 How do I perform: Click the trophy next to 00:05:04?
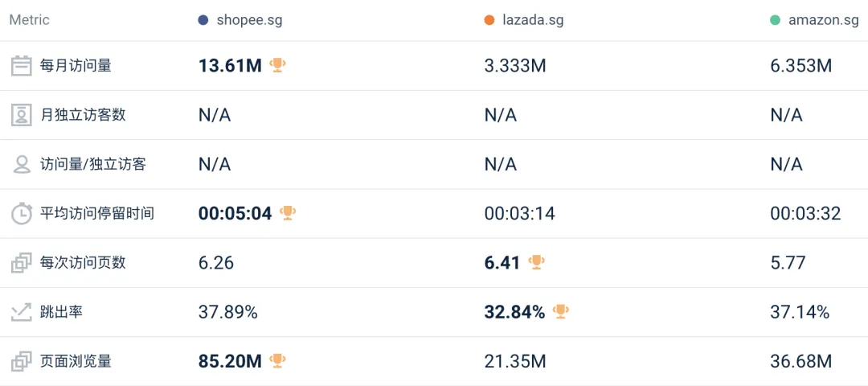click(288, 213)
